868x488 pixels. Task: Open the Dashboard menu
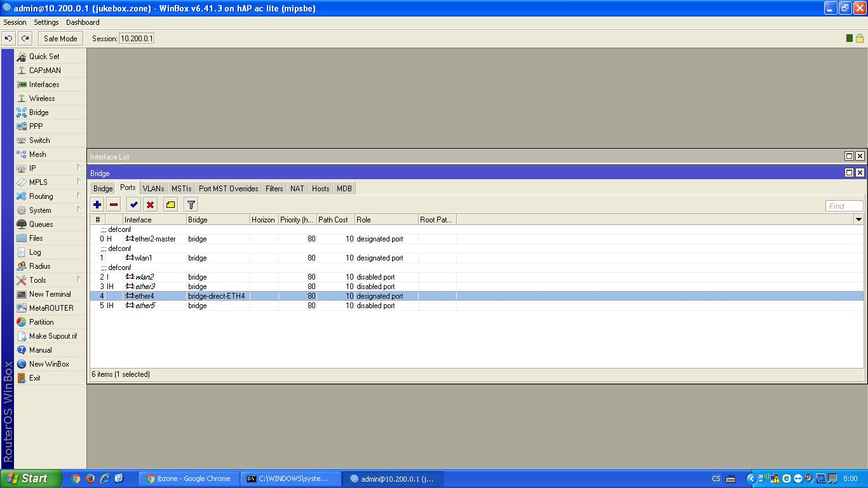point(83,22)
